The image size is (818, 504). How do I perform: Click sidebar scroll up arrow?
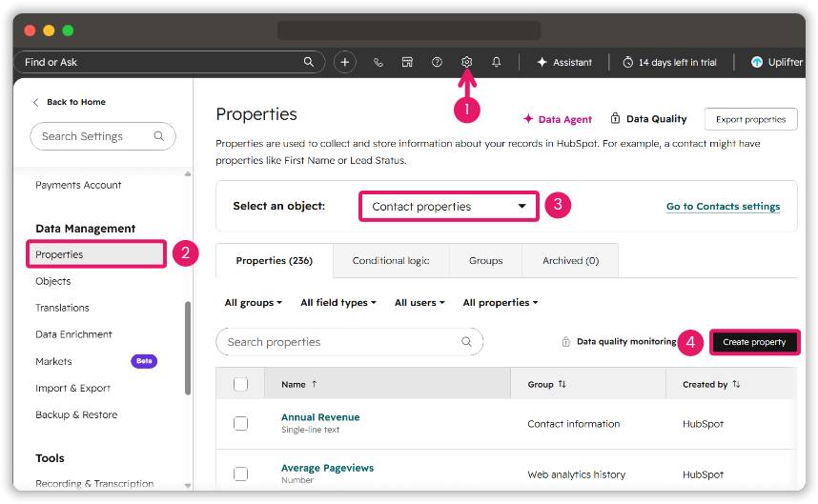188,174
